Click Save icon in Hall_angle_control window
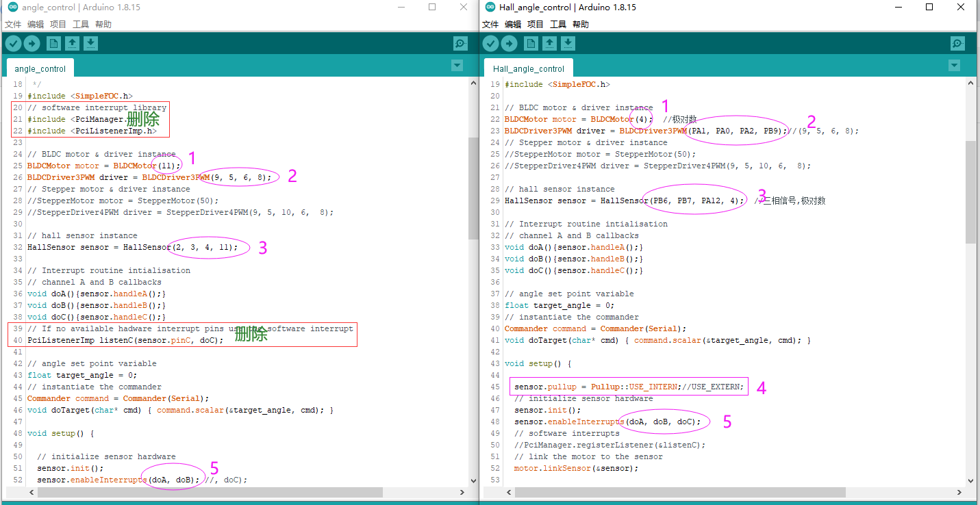This screenshot has height=505, width=980. [568, 42]
